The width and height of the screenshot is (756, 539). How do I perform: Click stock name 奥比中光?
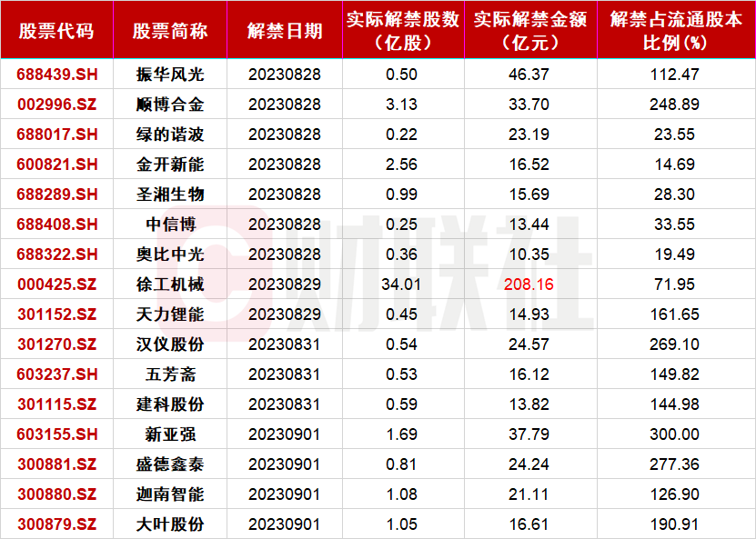[x=170, y=254]
